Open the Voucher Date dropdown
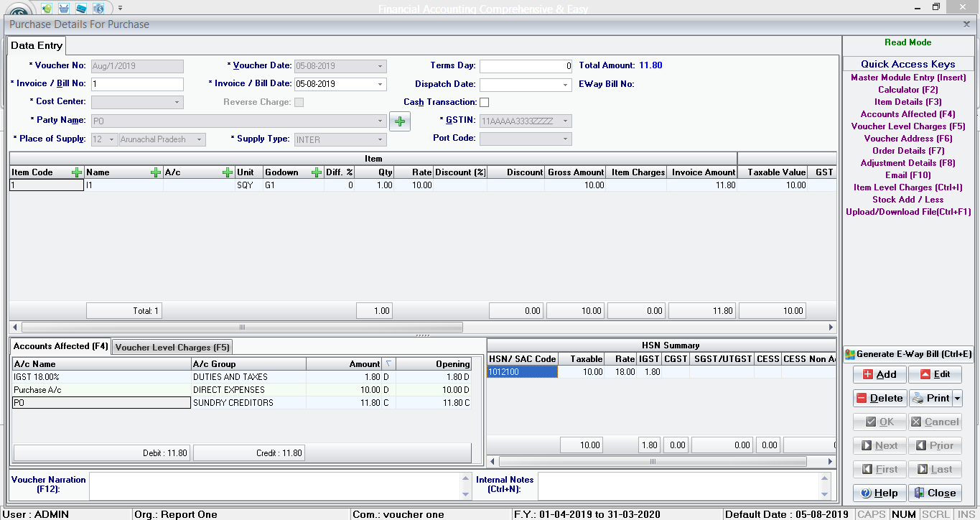980x520 pixels. point(380,66)
